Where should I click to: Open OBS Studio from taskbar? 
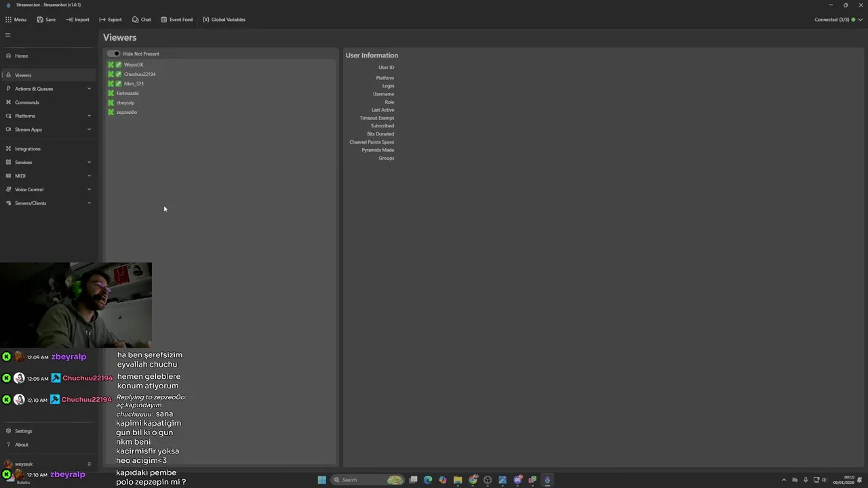(x=488, y=480)
